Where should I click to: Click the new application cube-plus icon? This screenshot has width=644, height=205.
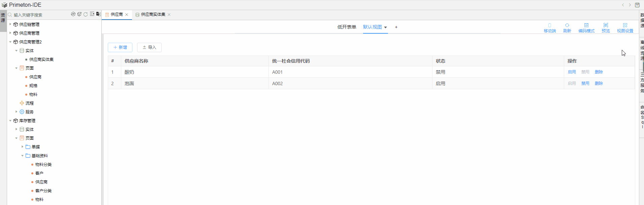(x=79, y=14)
